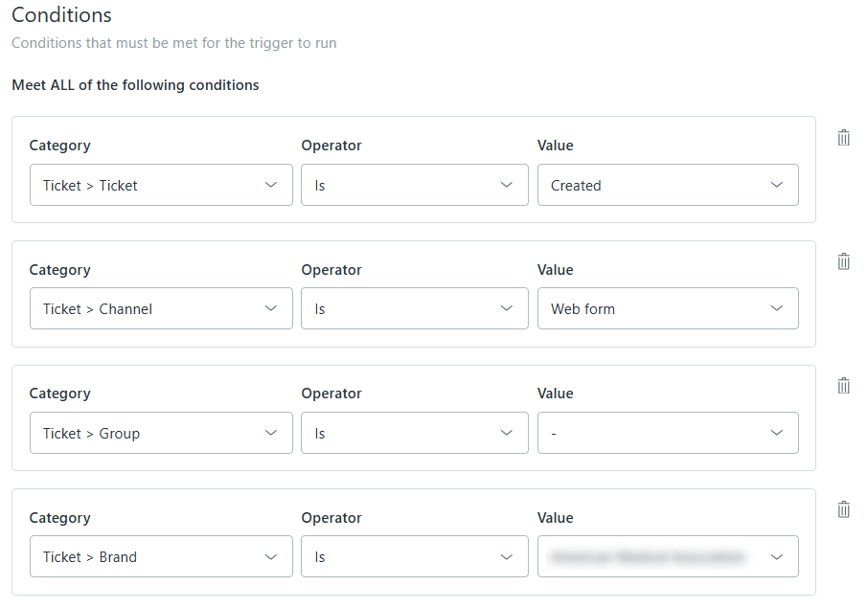
Task: Click the chevron in the Web form field
Action: coord(777,309)
